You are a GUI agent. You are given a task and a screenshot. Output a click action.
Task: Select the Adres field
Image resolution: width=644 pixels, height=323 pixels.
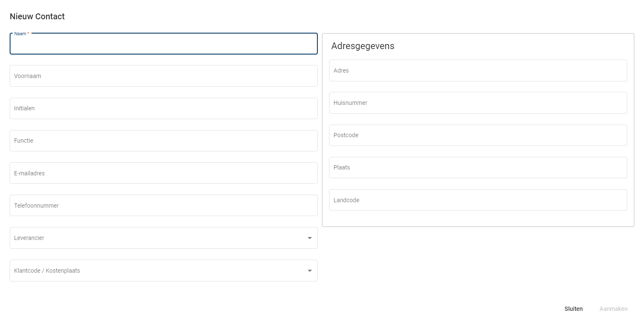(478, 71)
